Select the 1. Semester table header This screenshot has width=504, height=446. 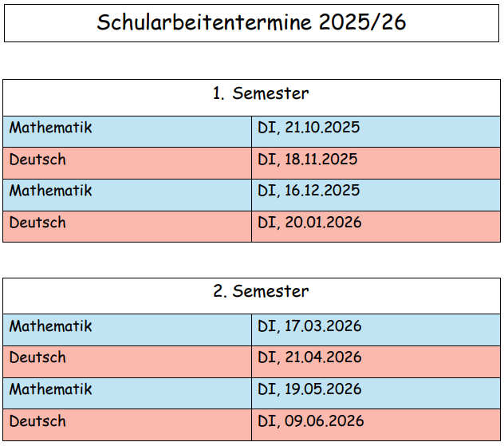[x=260, y=93]
